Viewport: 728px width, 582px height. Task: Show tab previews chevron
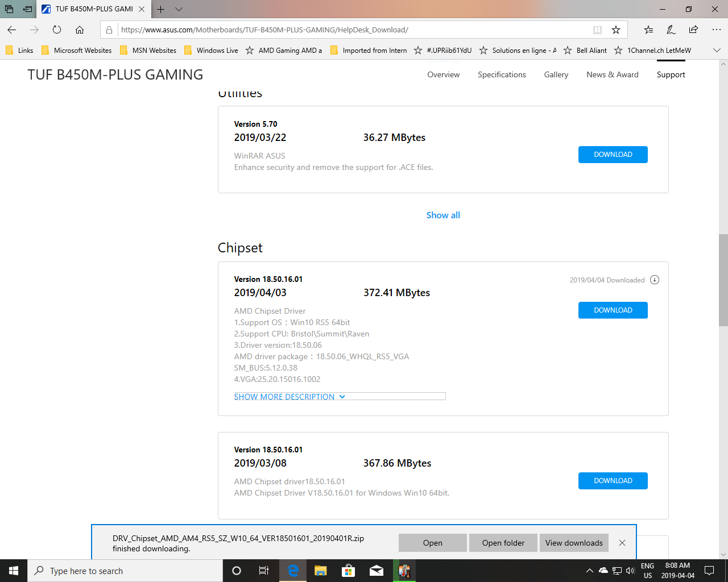pyautogui.click(x=179, y=9)
